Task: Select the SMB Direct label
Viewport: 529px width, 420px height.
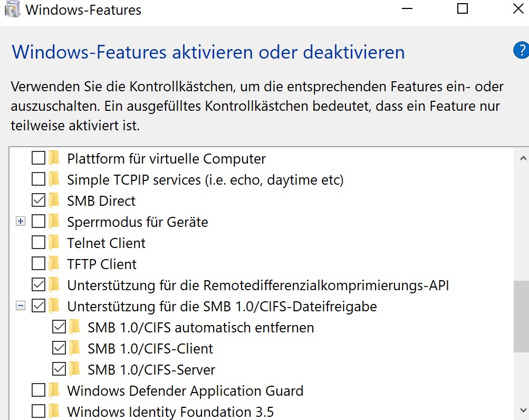Action: click(101, 201)
